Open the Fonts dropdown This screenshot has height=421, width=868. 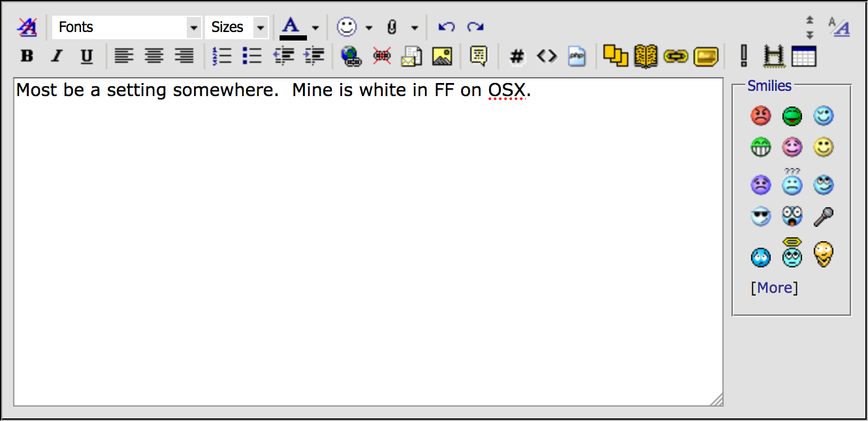coord(127,27)
